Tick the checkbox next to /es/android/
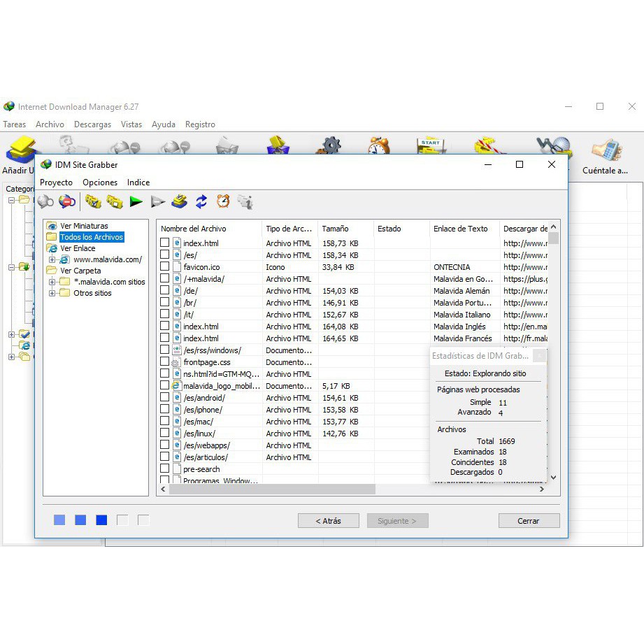 coord(165,397)
